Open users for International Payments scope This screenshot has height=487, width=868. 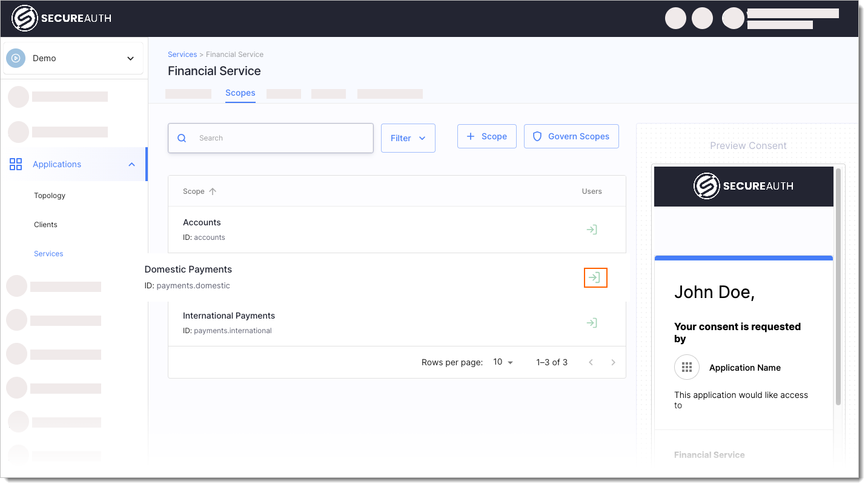[592, 323]
